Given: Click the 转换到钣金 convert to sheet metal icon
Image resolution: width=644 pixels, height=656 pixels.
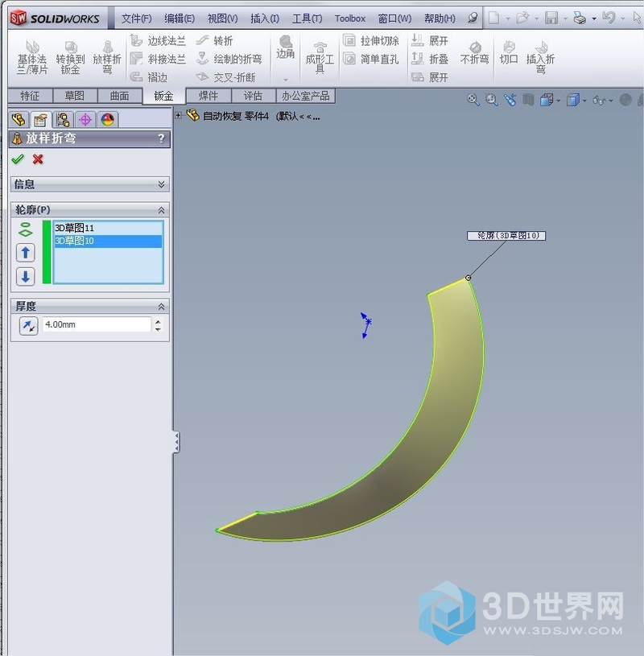Looking at the screenshot, I should 70,56.
